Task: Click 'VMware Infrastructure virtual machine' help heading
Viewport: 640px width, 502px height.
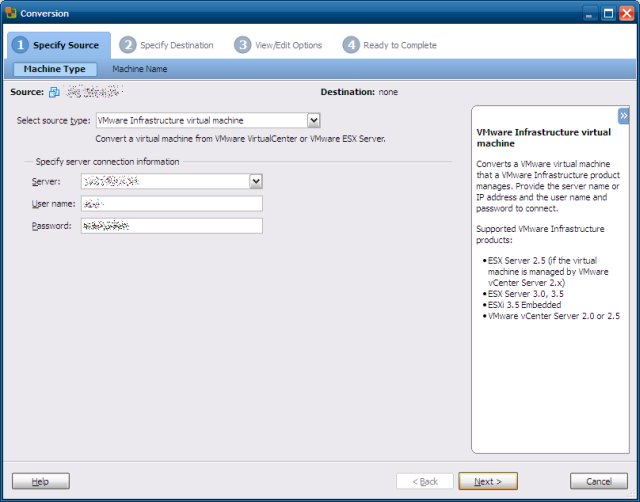Action: [x=543, y=138]
